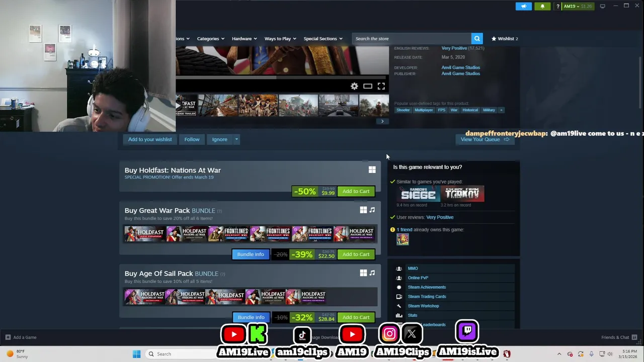Open the Steam announcements megaphone
The image size is (644, 362).
pyautogui.click(x=523, y=6)
